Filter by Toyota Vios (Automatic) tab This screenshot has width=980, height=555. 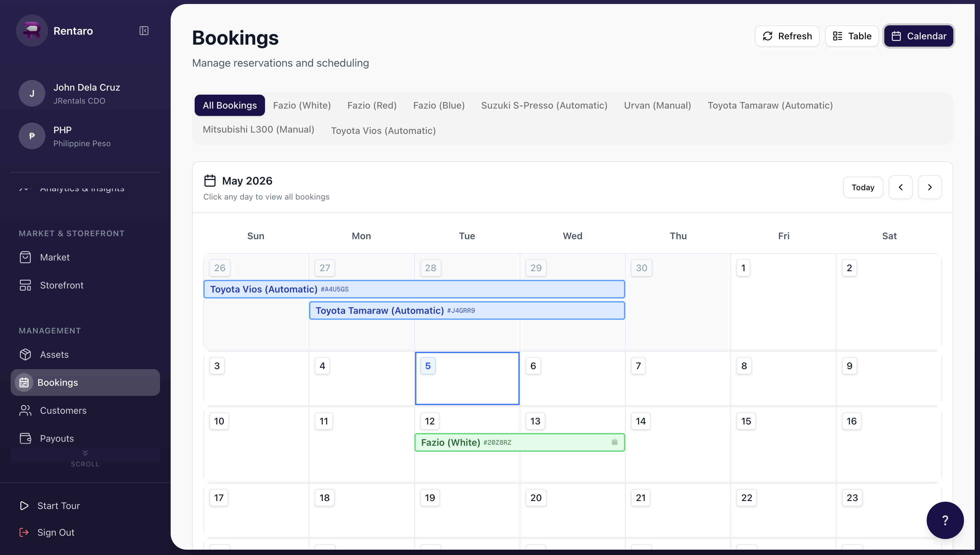coord(383,131)
